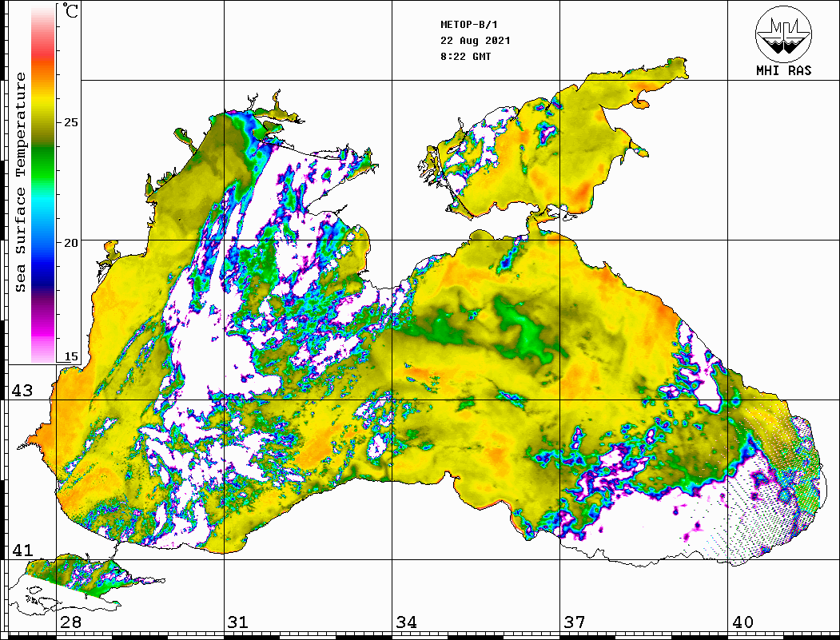Click the longitude 31 label

[x=238, y=622]
